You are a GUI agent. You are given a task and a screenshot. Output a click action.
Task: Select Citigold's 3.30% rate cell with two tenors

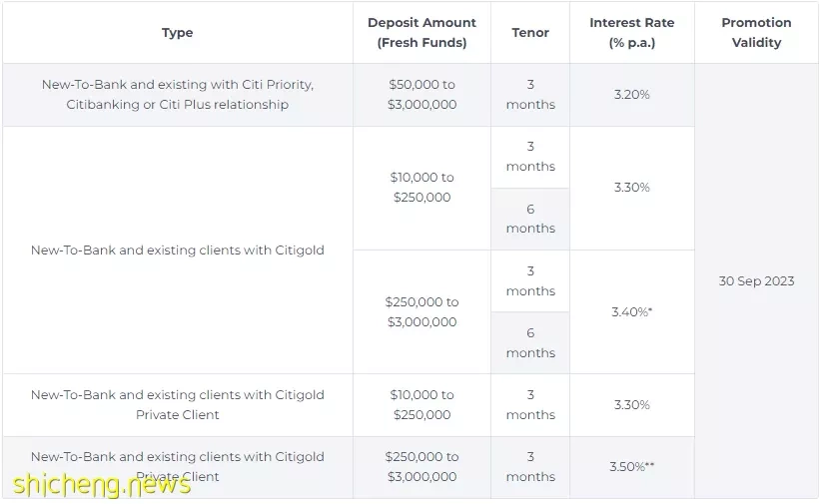[x=631, y=188]
